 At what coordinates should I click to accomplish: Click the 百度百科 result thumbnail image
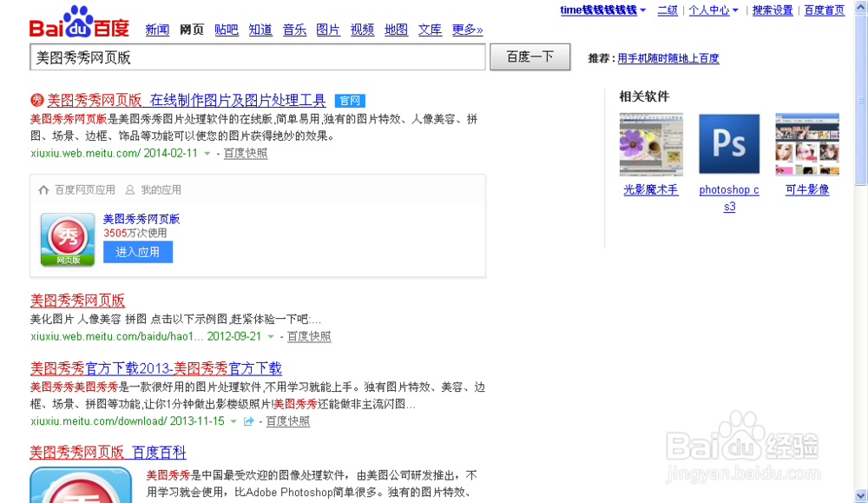pyautogui.click(x=81, y=485)
